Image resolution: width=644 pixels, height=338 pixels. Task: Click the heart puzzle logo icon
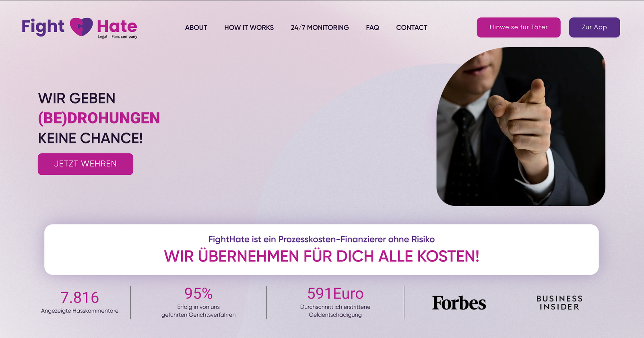tap(81, 27)
